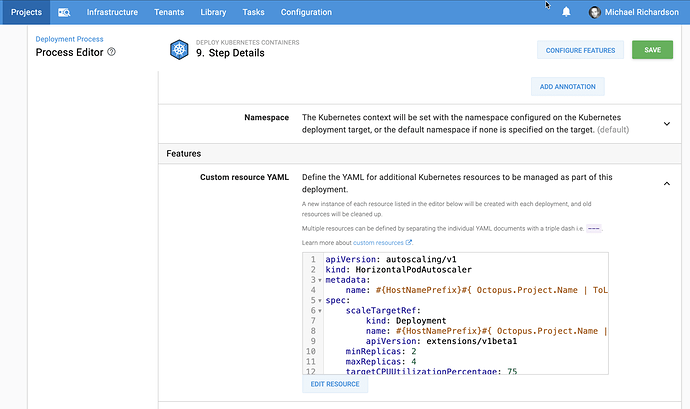This screenshot has width=690, height=409.
Task: Click line number 9 in the gutter
Action: click(x=313, y=341)
